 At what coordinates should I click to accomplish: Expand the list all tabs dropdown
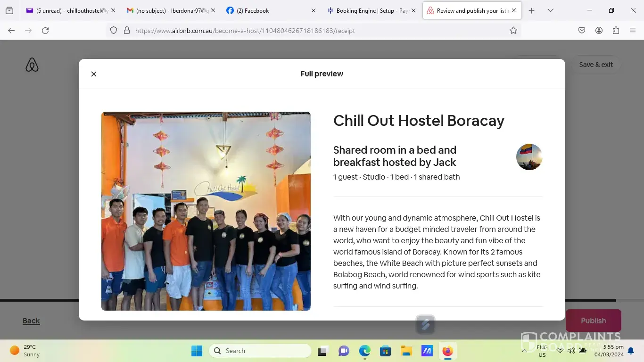coord(550,10)
